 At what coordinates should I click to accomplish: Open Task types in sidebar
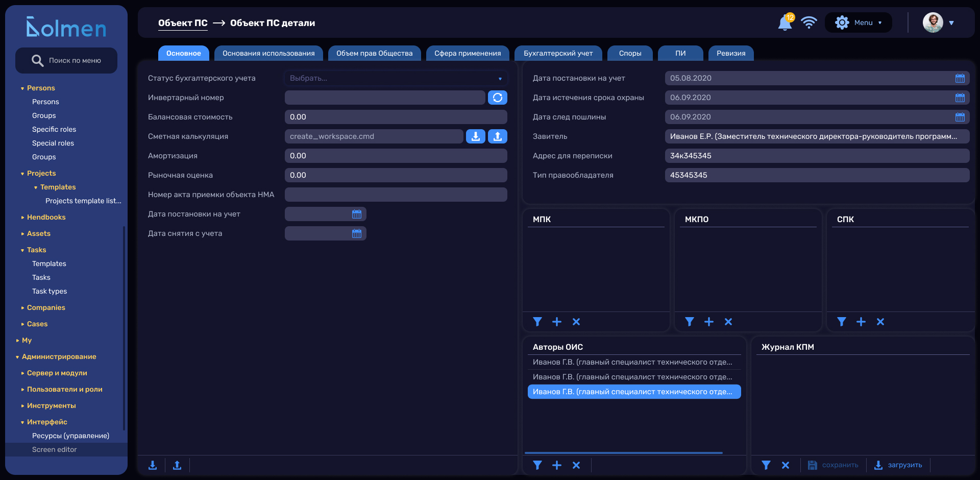point(50,291)
